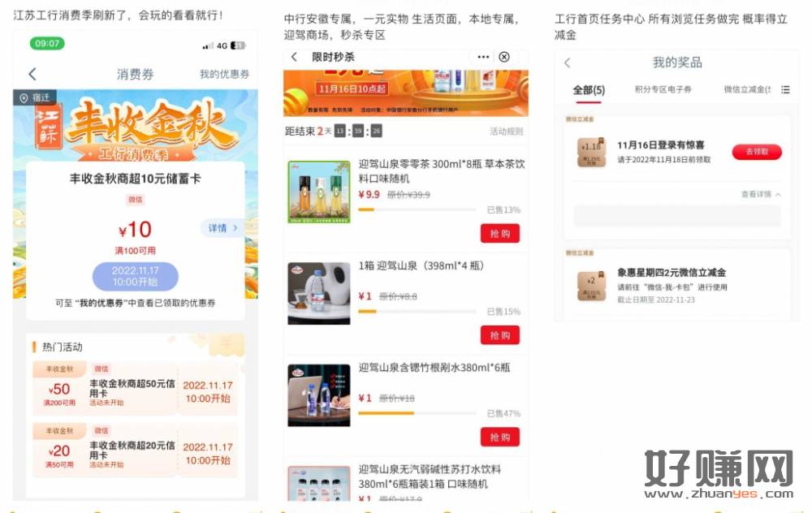Close the 限时秒杀 mini program with the circle X

504,57
